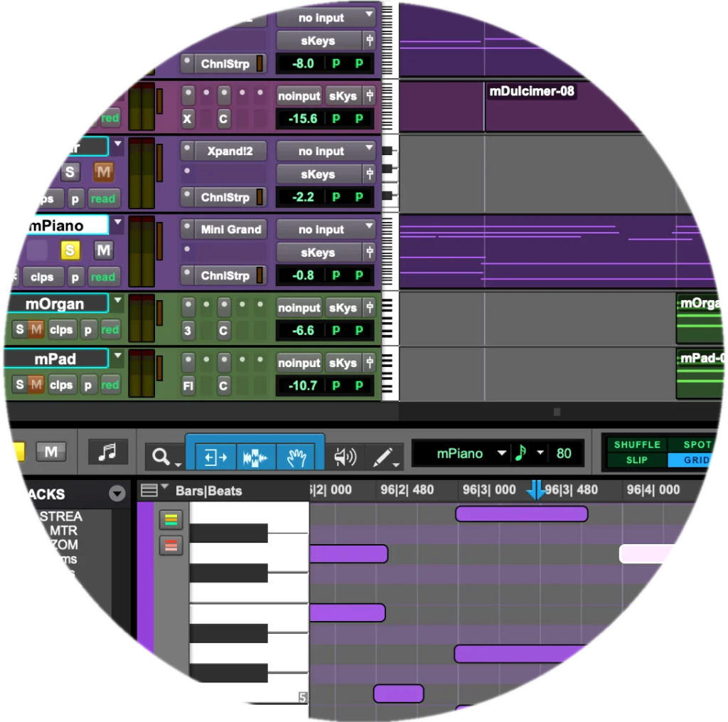Image resolution: width=728 pixels, height=722 pixels.
Task: Switch to Slip edit mode
Action: [636, 460]
